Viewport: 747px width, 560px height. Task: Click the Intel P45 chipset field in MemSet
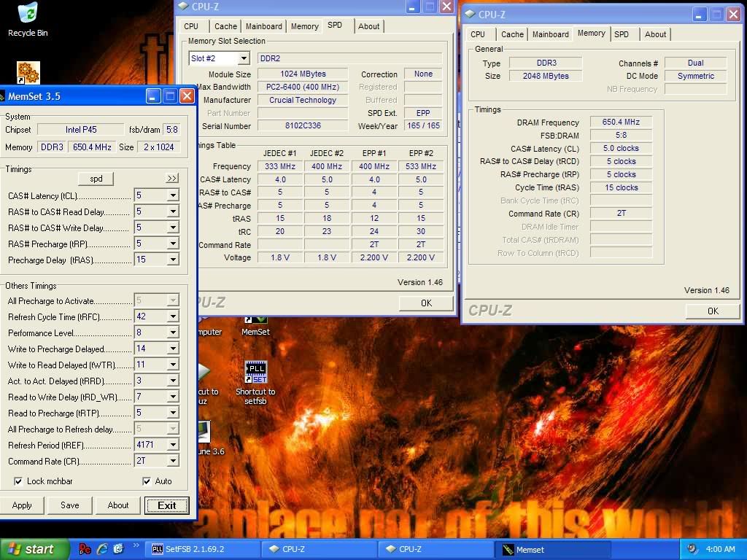80,130
